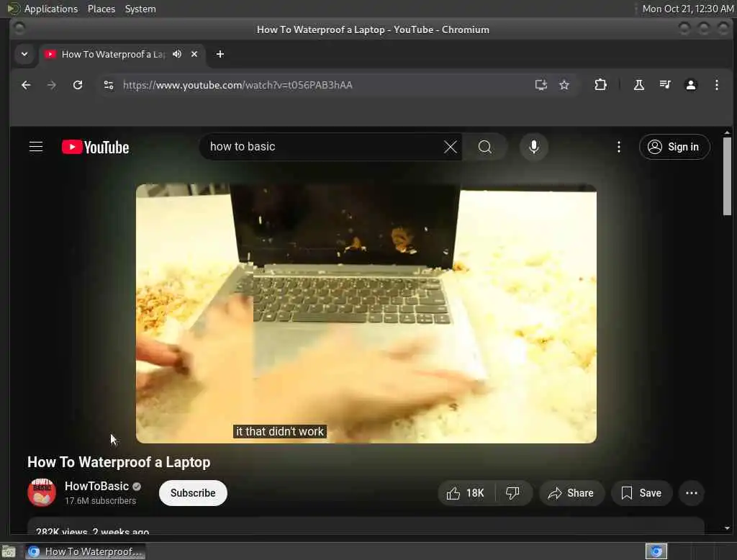Open YouTube settings three-dot menu
This screenshot has width=737, height=560.
(x=618, y=147)
